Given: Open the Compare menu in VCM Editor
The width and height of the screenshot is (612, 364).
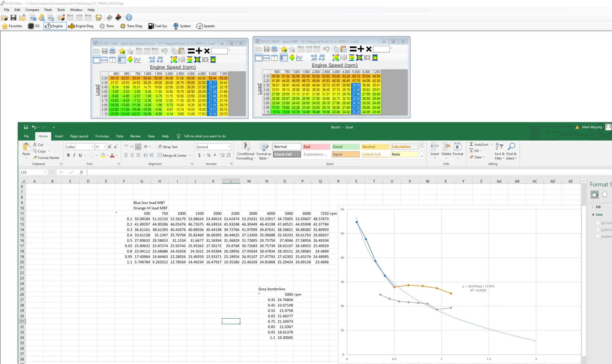Looking at the screenshot, I should coord(32,10).
